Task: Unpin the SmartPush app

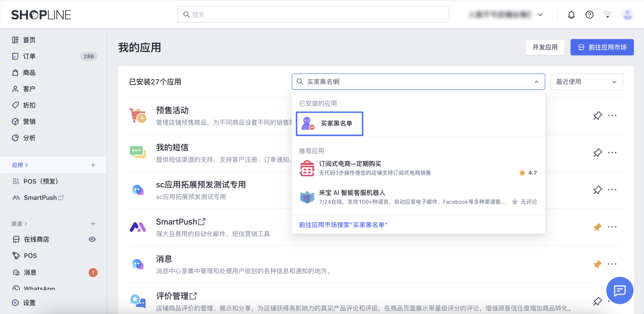Action: click(597, 227)
